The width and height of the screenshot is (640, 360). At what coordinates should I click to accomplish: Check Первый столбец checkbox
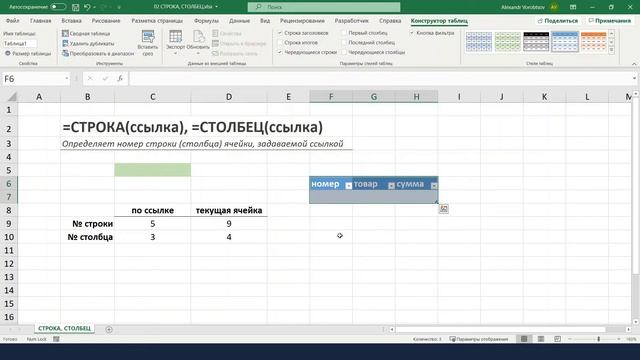(344, 33)
